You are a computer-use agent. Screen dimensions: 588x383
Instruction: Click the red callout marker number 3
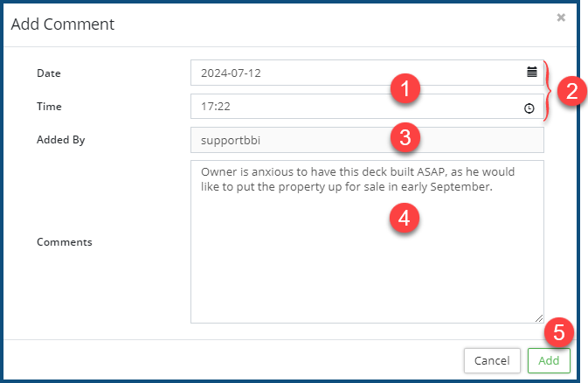[406, 136]
